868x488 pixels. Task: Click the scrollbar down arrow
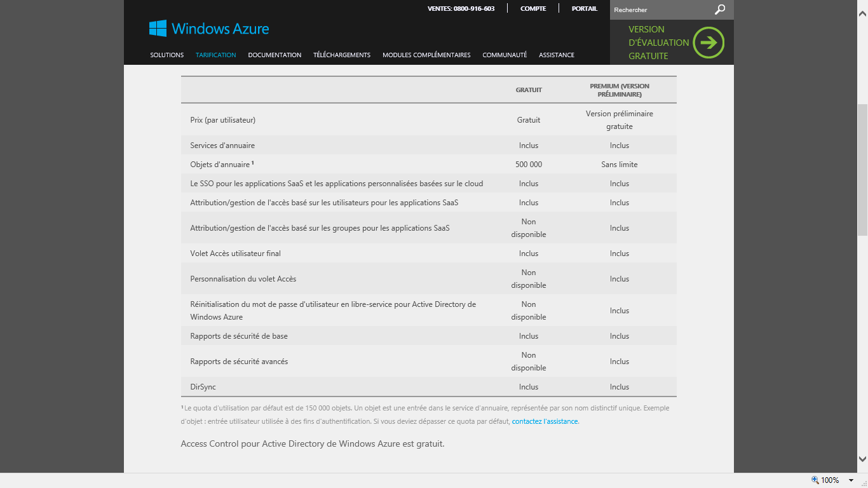coord(862,458)
